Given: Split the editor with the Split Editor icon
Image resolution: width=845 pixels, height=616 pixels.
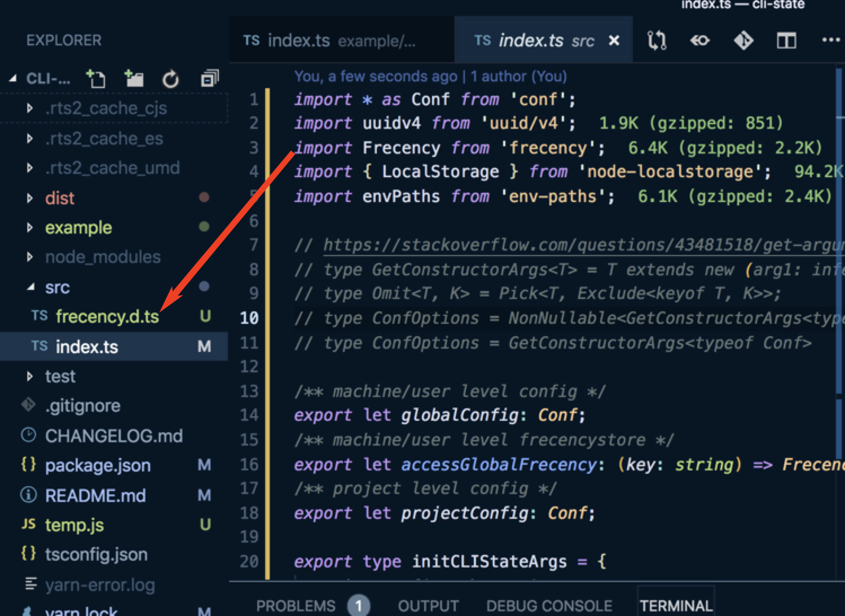Looking at the screenshot, I should pyautogui.click(x=786, y=40).
